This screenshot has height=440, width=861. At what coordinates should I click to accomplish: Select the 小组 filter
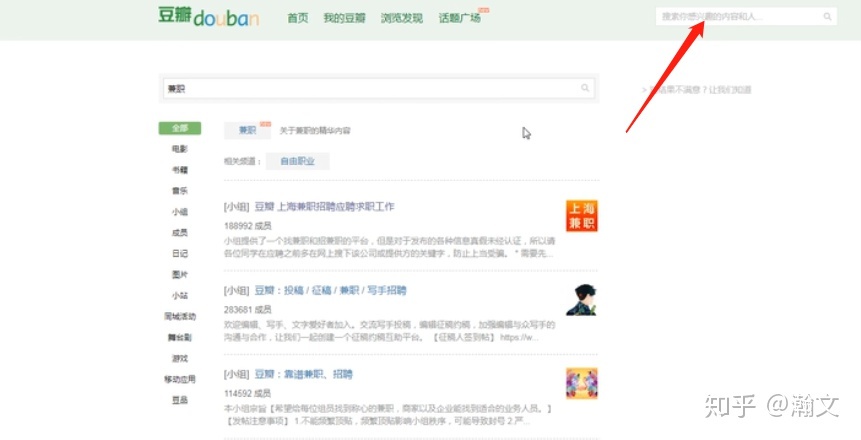pos(180,211)
